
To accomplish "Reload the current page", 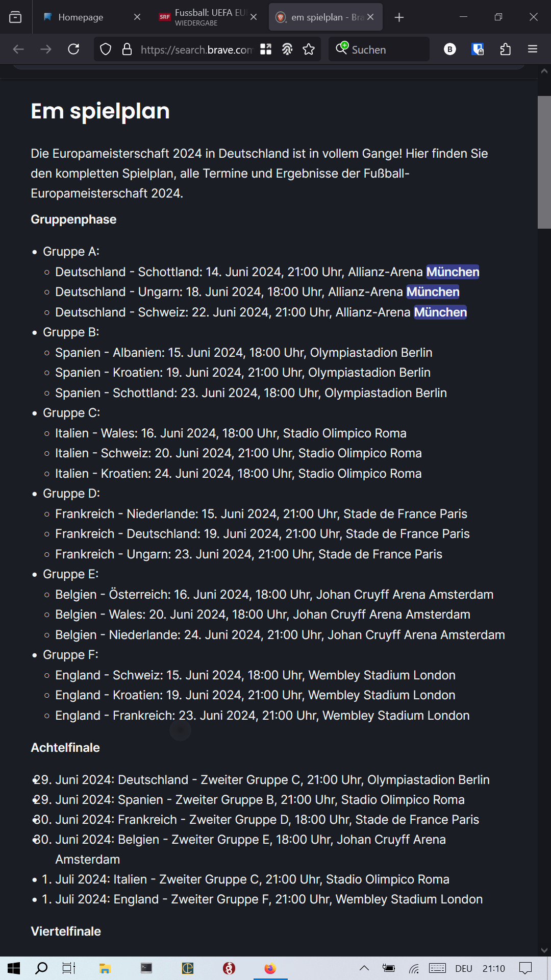I will (73, 49).
